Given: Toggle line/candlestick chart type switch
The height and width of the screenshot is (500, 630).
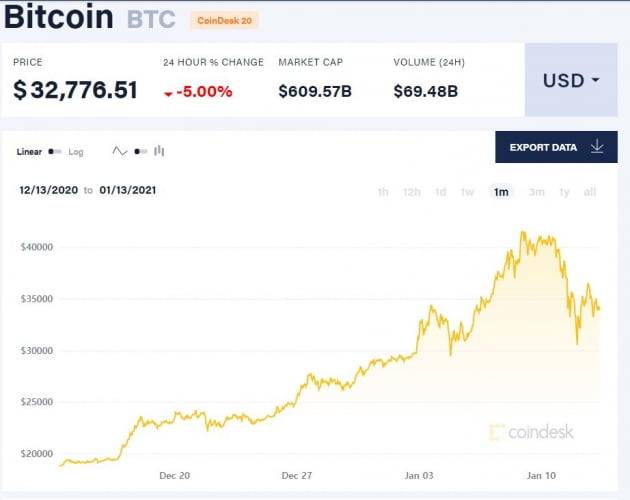Looking at the screenshot, I should (x=140, y=152).
